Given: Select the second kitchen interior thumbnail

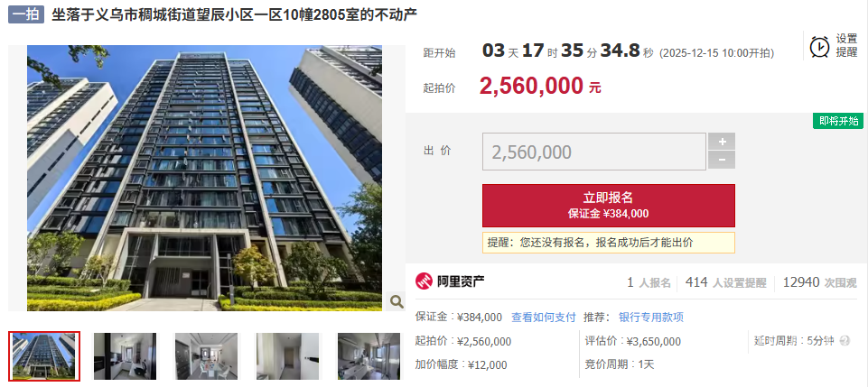Looking at the screenshot, I should pyautogui.click(x=125, y=356).
